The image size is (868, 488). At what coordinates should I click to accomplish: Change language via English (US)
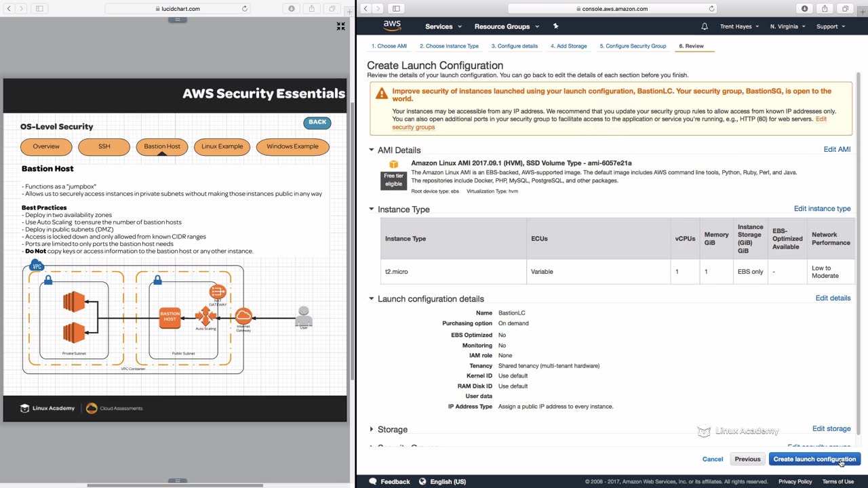pos(442,482)
